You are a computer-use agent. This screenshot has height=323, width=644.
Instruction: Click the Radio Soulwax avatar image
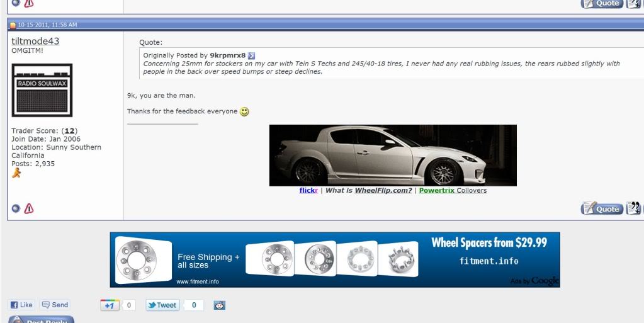(x=42, y=90)
